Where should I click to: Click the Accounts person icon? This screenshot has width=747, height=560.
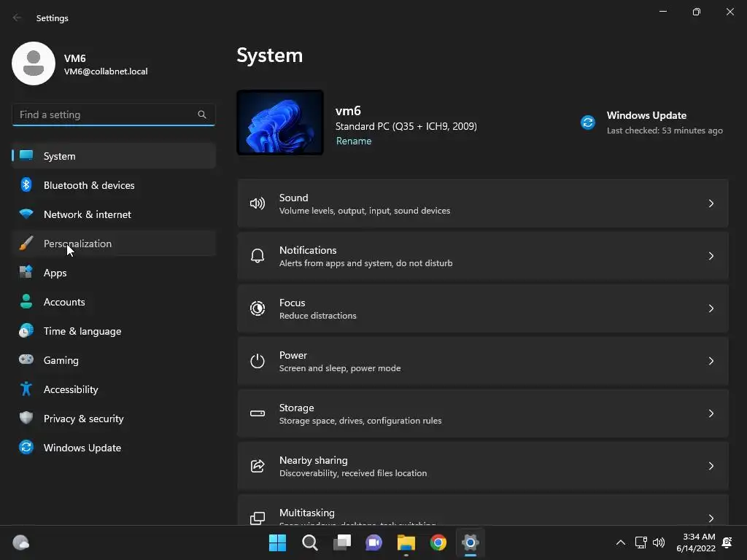coord(26,301)
